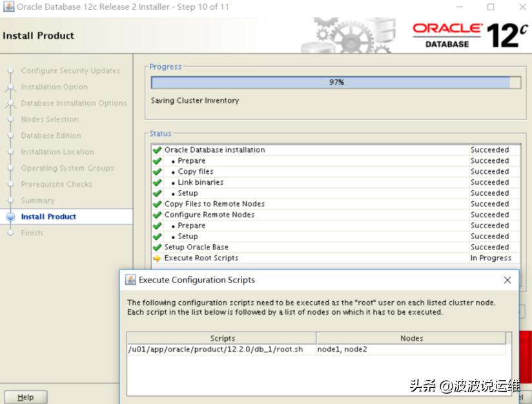This screenshot has height=404, width=532.
Task: Click the checkmark beside Link binaries
Action: click(x=156, y=182)
